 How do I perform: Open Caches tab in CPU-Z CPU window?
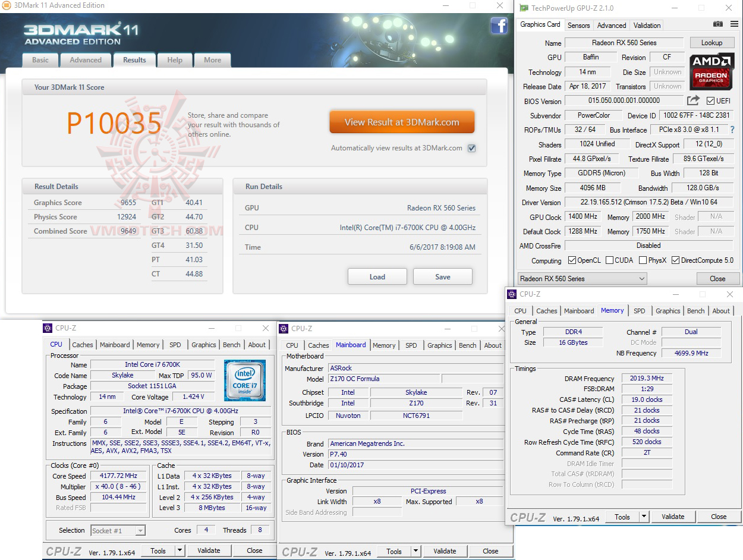point(83,345)
